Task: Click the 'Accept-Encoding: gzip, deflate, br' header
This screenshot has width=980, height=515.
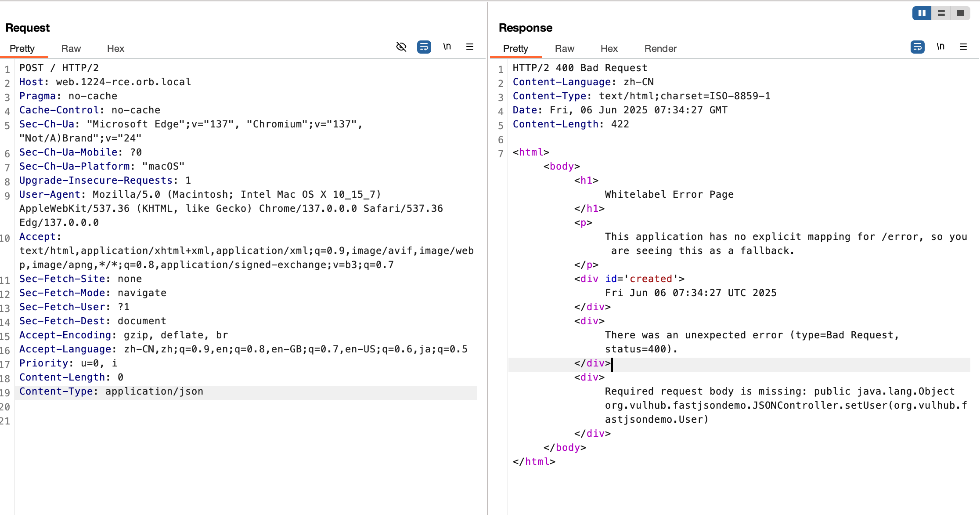Action: pyautogui.click(x=123, y=335)
